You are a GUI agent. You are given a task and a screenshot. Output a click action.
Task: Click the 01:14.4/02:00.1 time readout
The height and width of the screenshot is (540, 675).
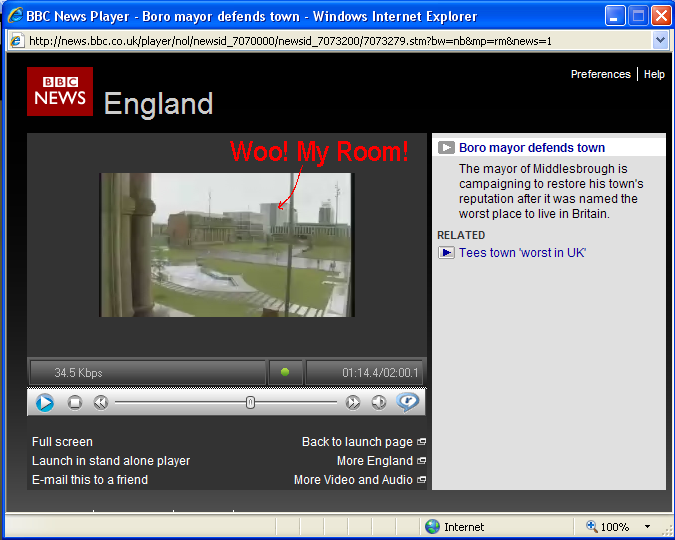pos(380,372)
